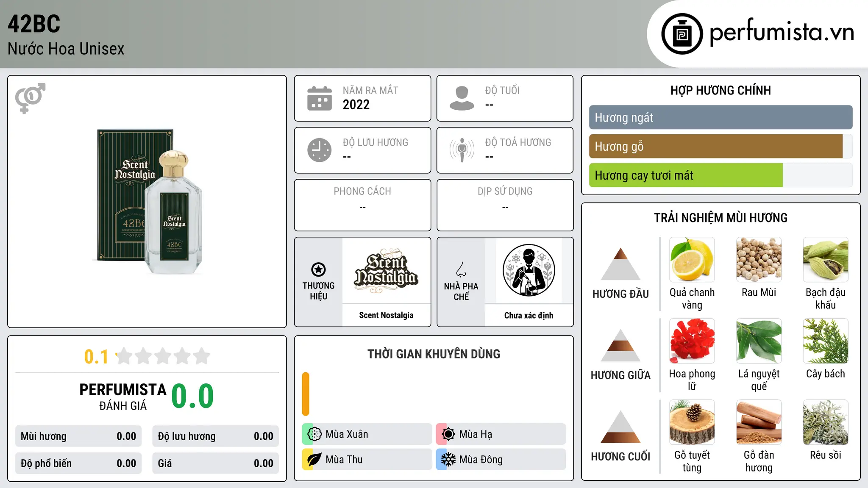868x488 pixels.
Task: Click the Mùa Đông season label
Action: point(481,460)
